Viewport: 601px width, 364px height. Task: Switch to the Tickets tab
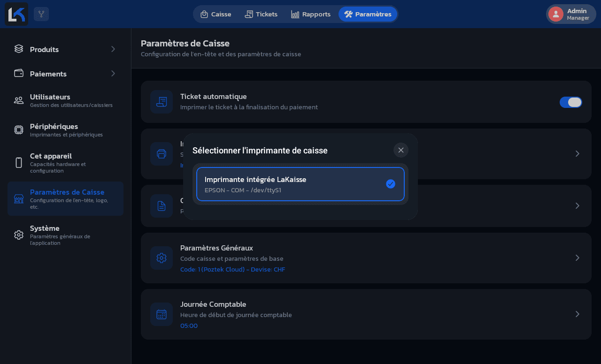pyautogui.click(x=261, y=14)
